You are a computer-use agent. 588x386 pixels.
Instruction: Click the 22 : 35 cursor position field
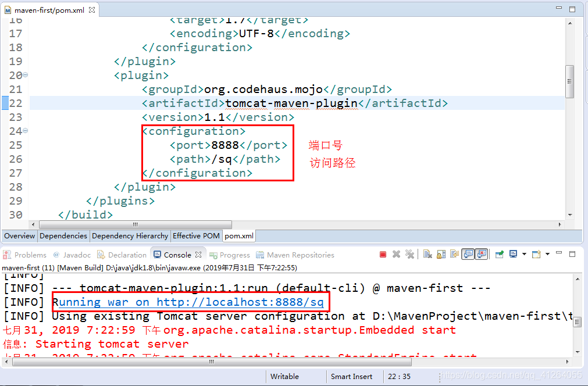click(x=399, y=376)
